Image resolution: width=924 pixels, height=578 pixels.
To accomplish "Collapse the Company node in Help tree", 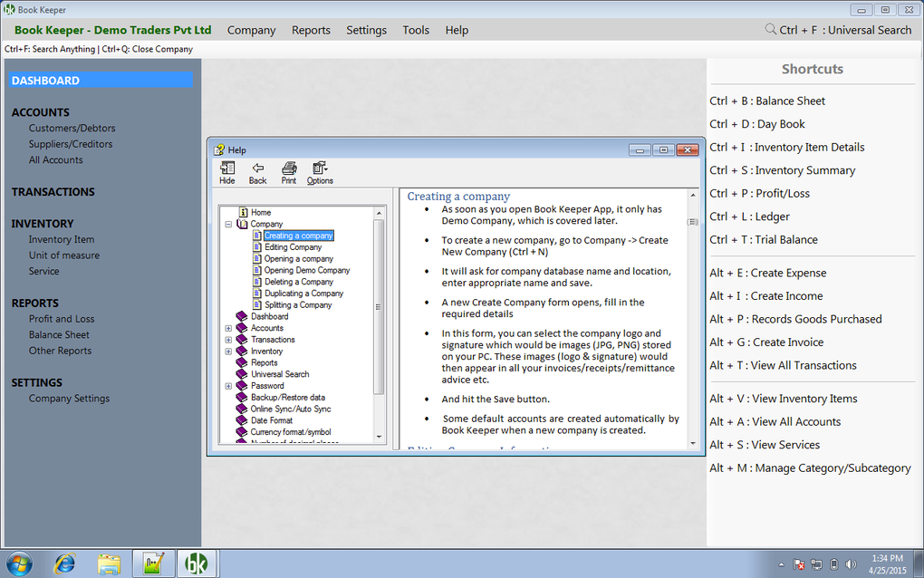I will pos(228,224).
